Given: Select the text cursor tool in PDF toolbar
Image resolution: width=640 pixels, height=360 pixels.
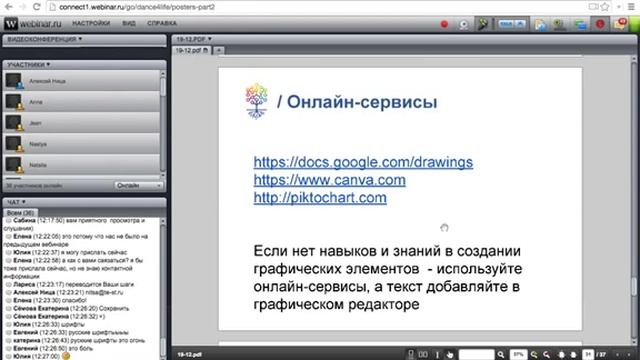Looking at the screenshot, I should (437, 355).
